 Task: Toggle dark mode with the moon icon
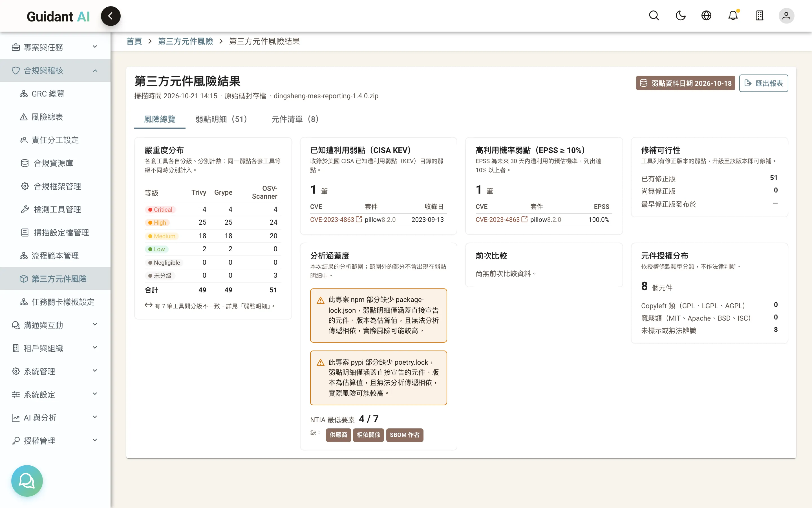click(680, 16)
